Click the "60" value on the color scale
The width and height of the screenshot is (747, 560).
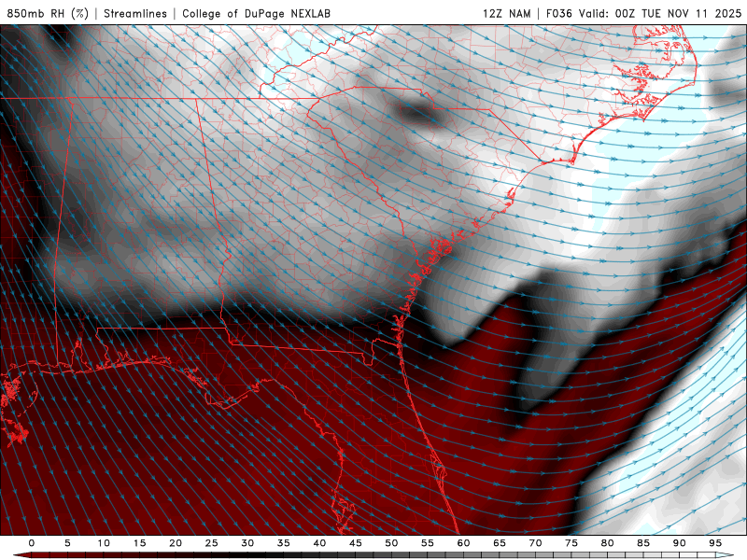click(x=463, y=543)
